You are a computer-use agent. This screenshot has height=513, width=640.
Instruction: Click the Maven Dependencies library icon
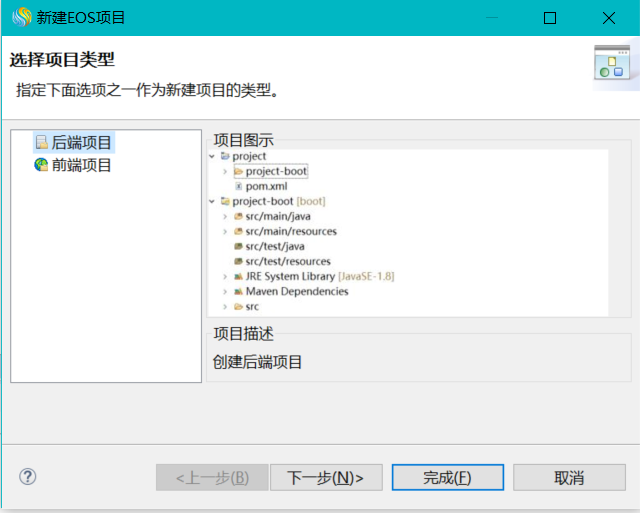point(238,291)
